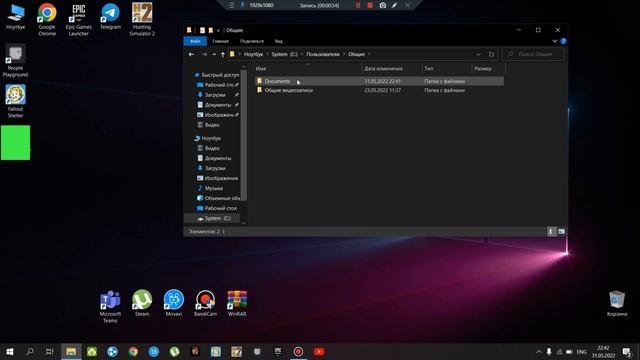Image resolution: width=640 pixels, height=360 pixels.
Task: Click Documents folder date 31.05.2022 22:41
Action: coord(382,81)
